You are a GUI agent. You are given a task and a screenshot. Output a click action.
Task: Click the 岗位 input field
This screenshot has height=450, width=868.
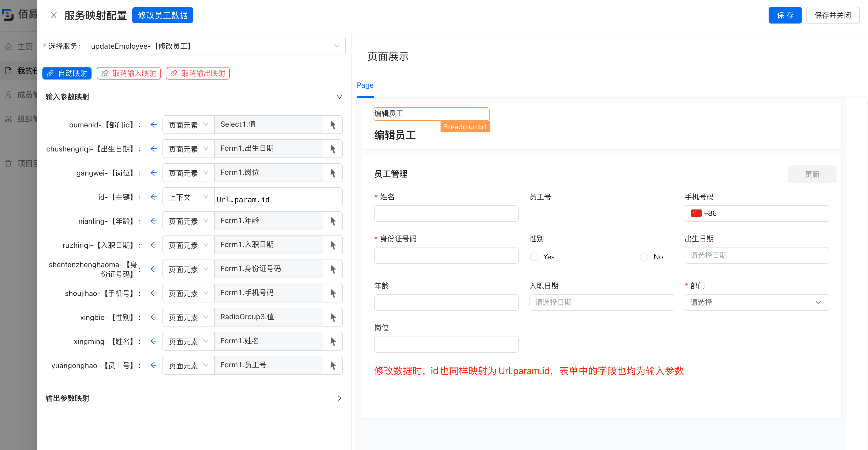[x=446, y=344]
